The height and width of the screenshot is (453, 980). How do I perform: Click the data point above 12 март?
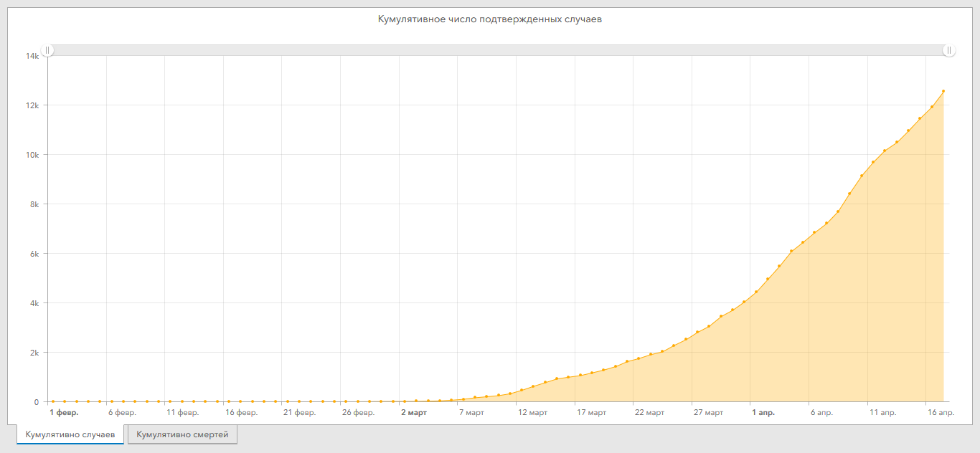[x=522, y=390]
